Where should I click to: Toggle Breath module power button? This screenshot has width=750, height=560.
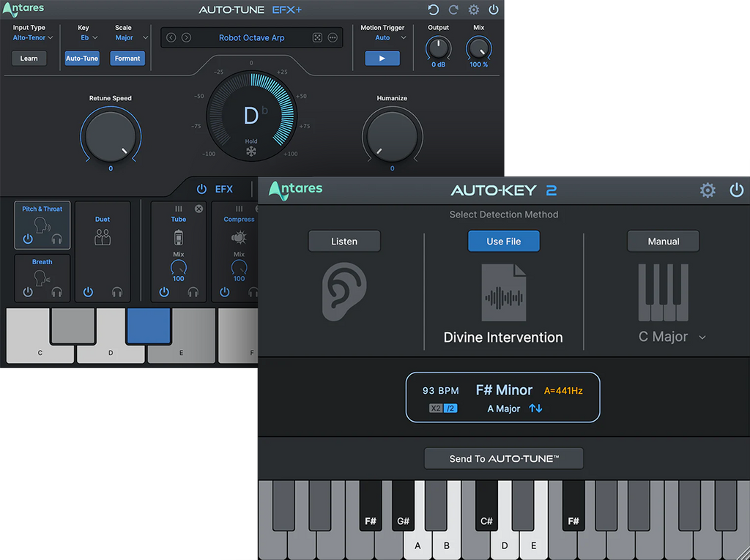(x=28, y=292)
